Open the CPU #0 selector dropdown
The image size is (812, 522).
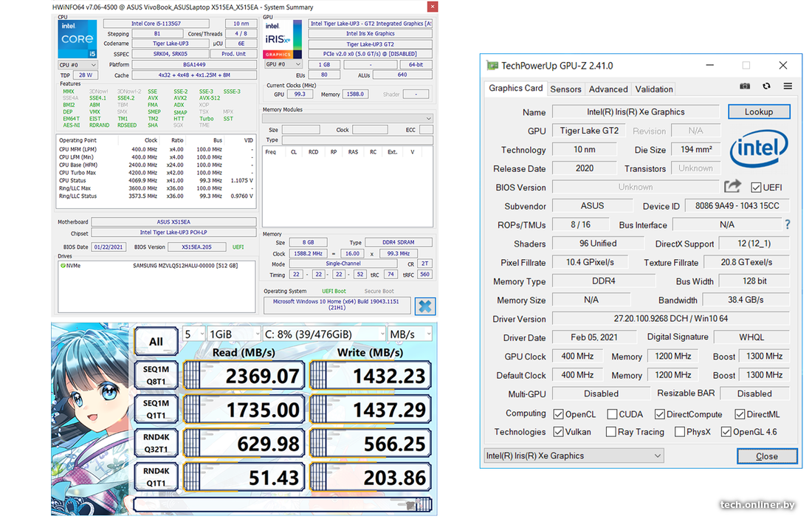[x=77, y=64]
